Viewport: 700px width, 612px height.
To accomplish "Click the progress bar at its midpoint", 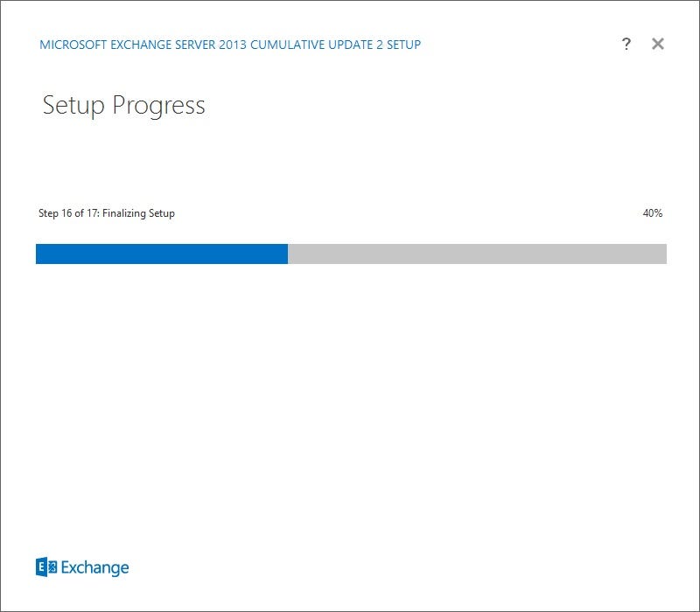I will click(x=350, y=254).
